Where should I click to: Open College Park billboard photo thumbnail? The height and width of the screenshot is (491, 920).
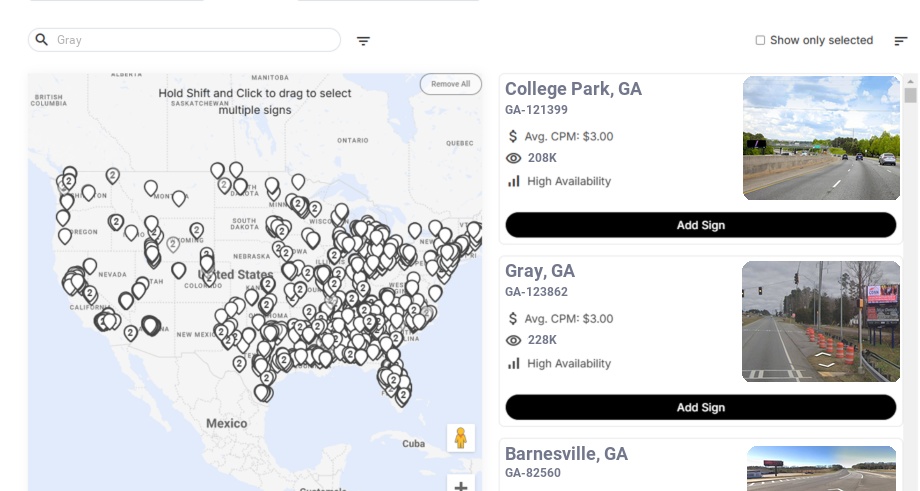click(x=821, y=138)
